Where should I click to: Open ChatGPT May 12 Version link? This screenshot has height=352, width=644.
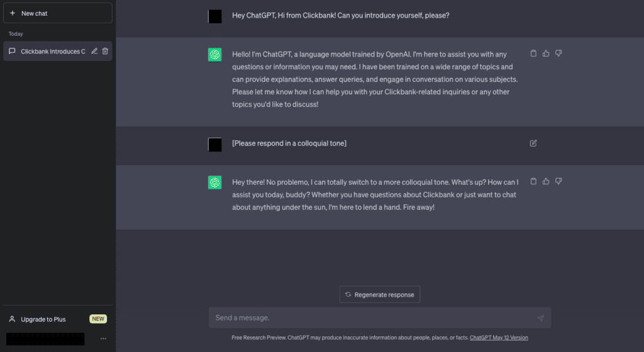click(x=499, y=338)
